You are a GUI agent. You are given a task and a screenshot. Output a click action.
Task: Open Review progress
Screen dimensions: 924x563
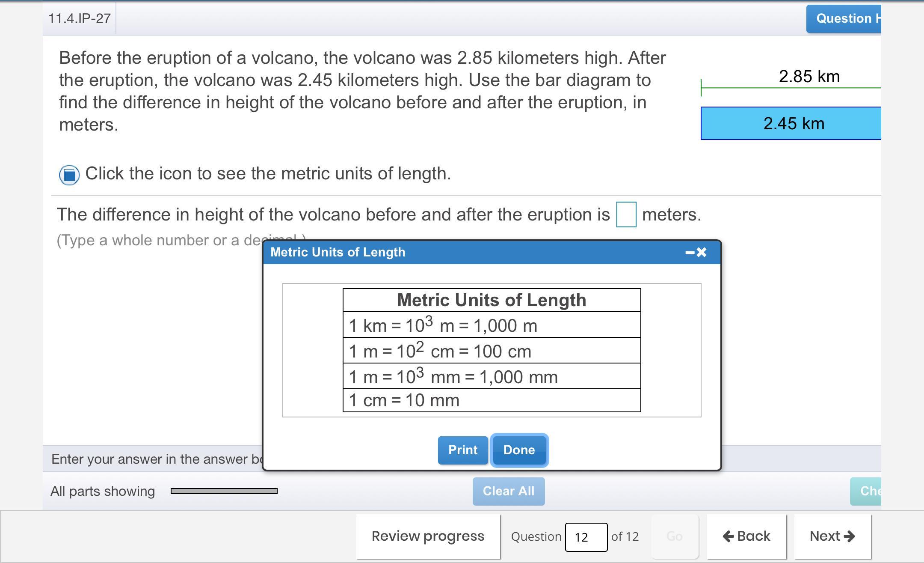(428, 536)
